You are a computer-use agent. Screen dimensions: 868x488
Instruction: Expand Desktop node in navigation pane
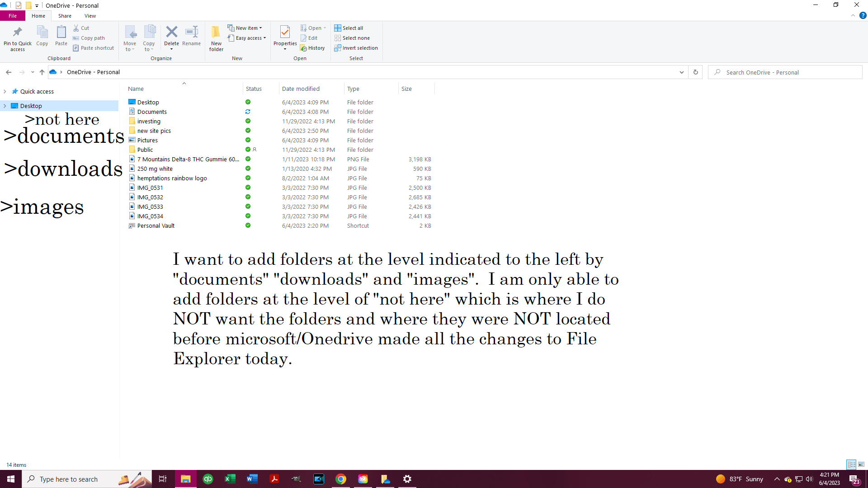pyautogui.click(x=5, y=106)
